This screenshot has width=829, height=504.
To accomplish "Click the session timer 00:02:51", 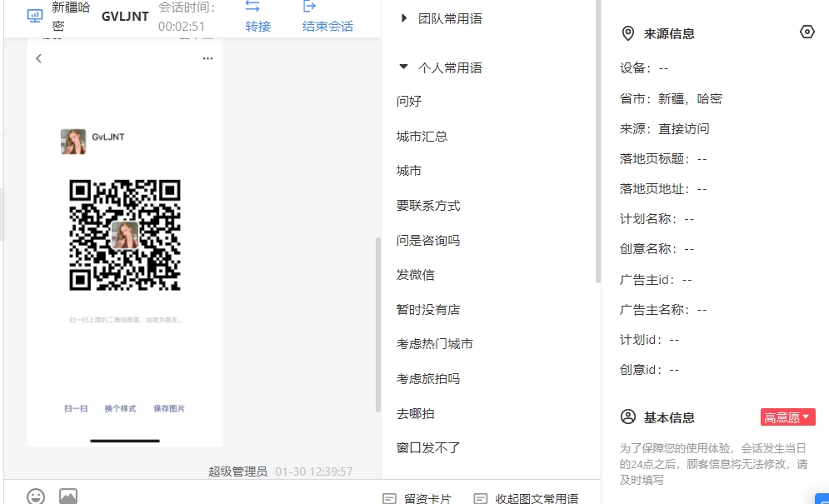I will (182, 27).
